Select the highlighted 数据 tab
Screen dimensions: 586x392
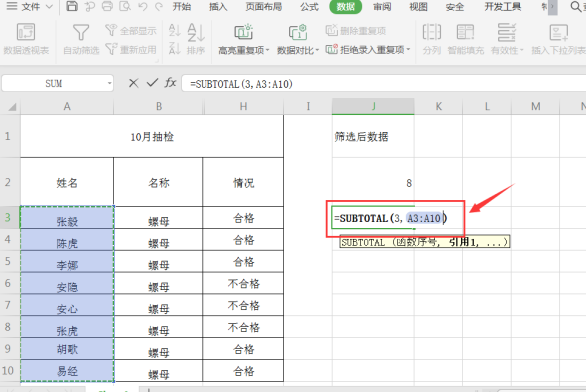point(346,6)
